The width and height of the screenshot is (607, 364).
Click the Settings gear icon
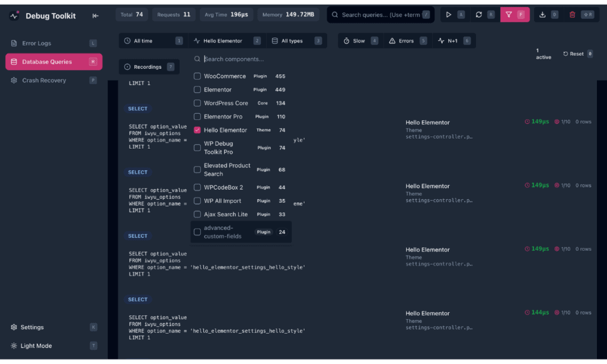point(14,327)
